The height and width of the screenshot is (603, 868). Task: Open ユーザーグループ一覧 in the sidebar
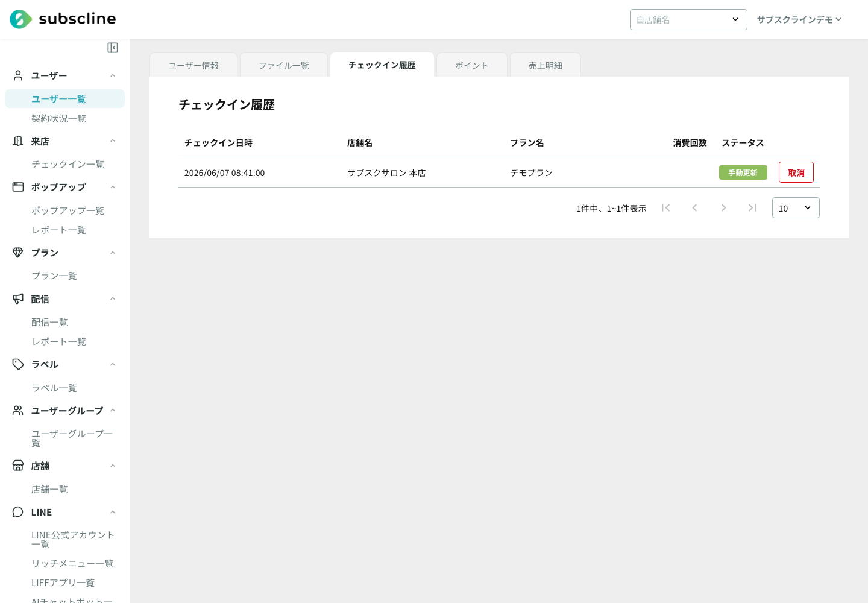coord(72,438)
